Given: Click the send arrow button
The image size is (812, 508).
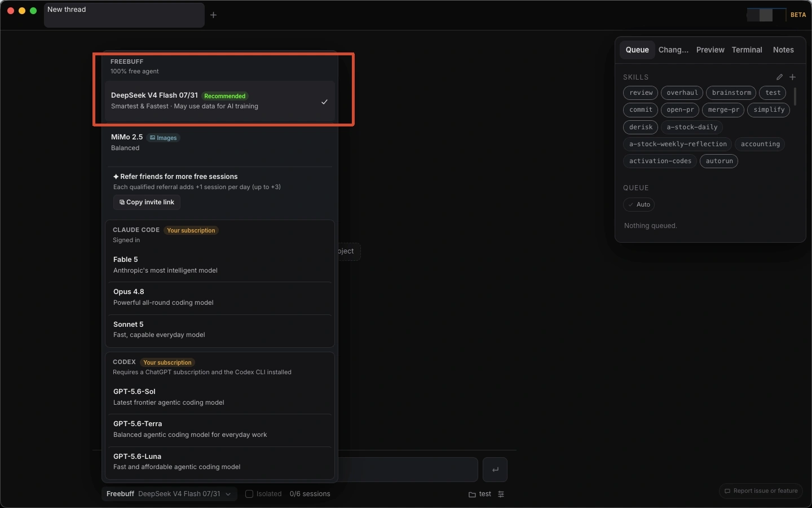Looking at the screenshot, I should click(495, 470).
